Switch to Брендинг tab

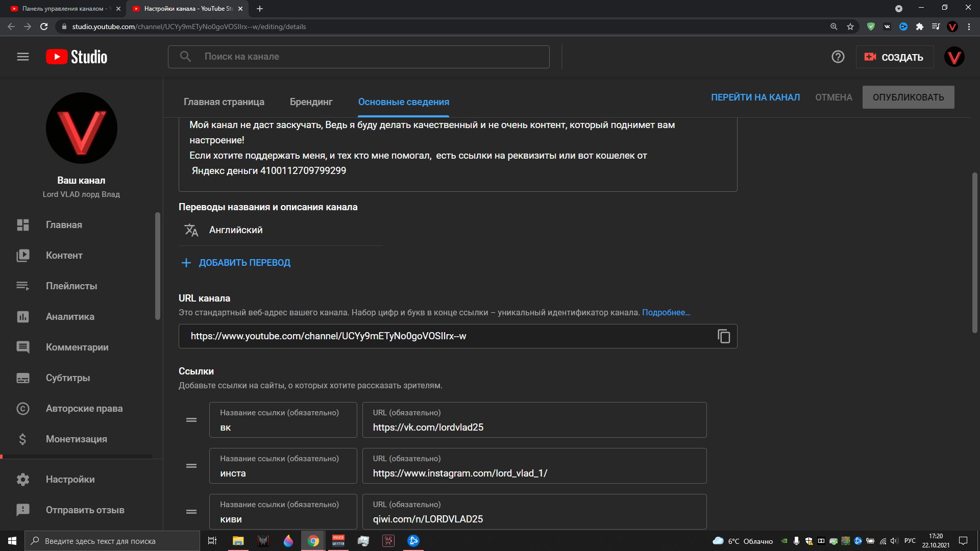[311, 102]
